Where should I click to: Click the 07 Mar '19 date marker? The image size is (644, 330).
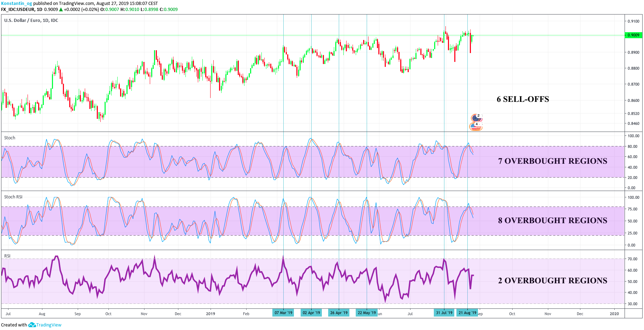[283, 313]
